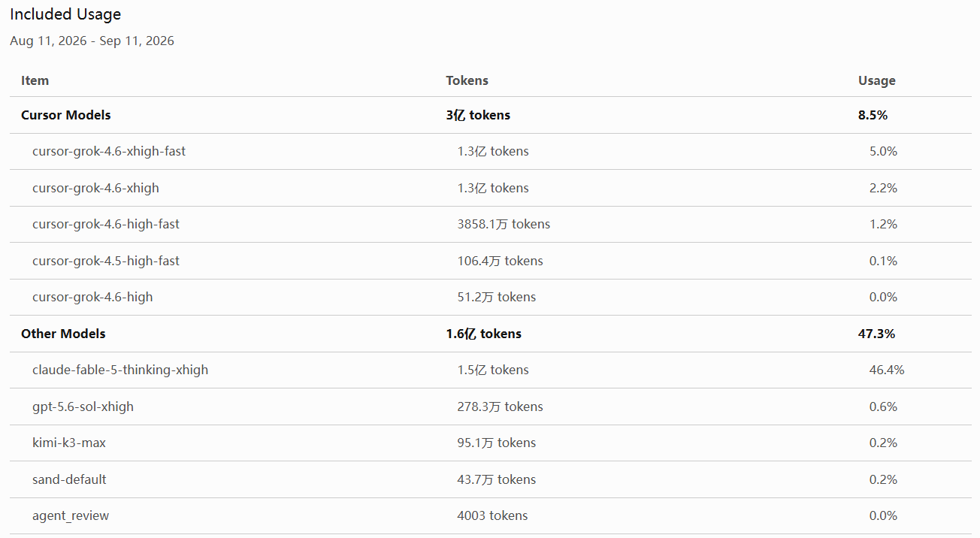The width and height of the screenshot is (980, 538).
Task: Select the claude-fable-5-thinking-xhigh row name
Action: pyautogui.click(x=120, y=370)
